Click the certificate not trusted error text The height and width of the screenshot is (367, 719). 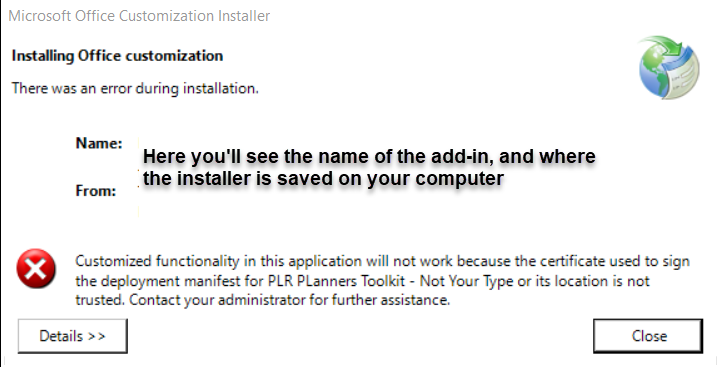tap(382, 280)
